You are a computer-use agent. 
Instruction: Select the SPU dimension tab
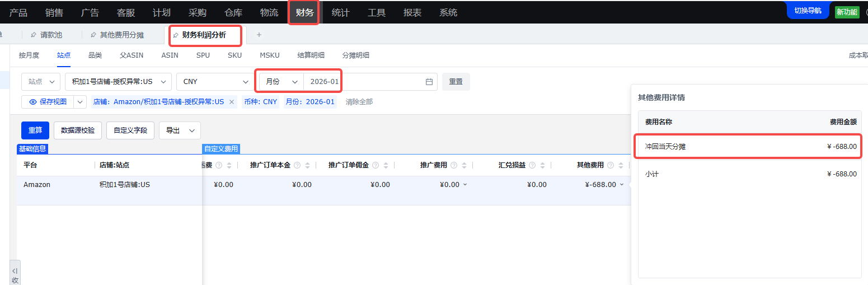coord(203,55)
